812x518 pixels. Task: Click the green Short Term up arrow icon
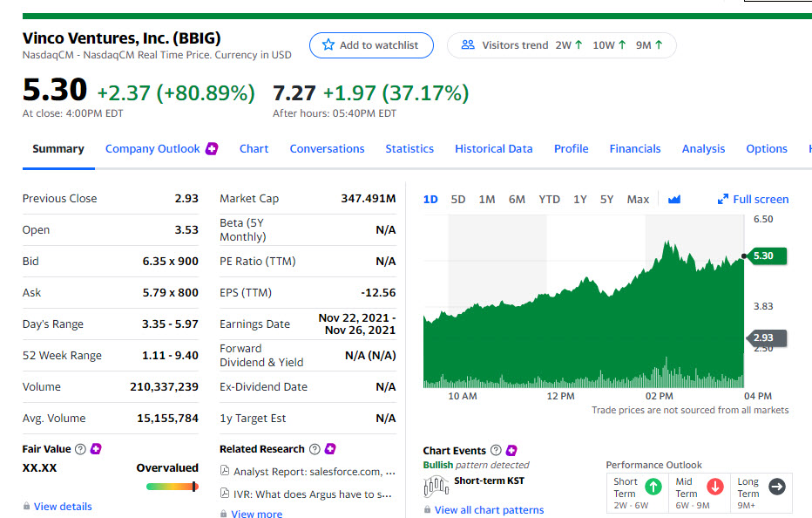tap(653, 487)
